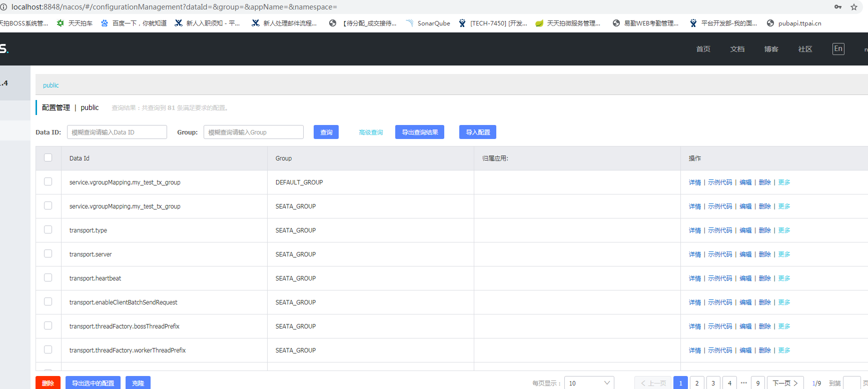
Task: Select the public namespace tab
Action: [x=51, y=85]
